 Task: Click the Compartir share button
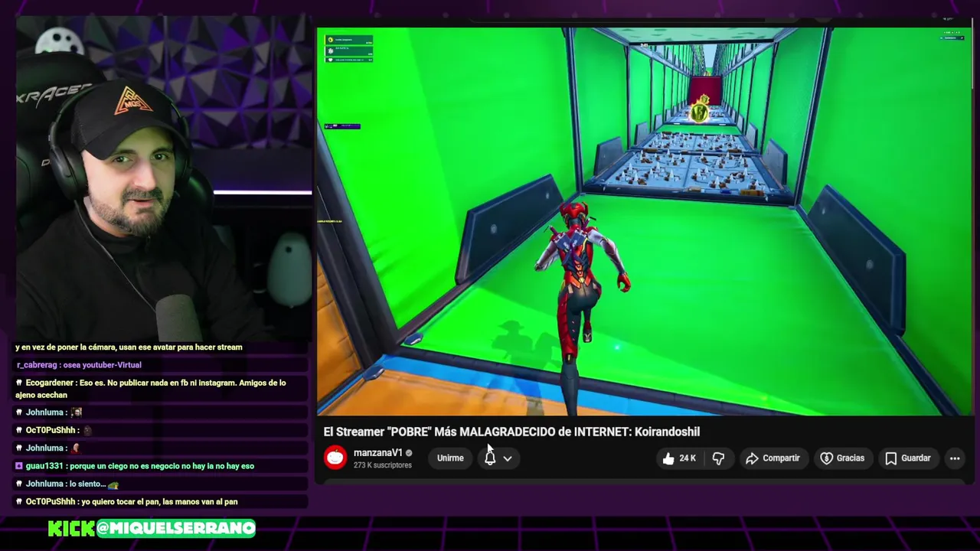(x=773, y=458)
